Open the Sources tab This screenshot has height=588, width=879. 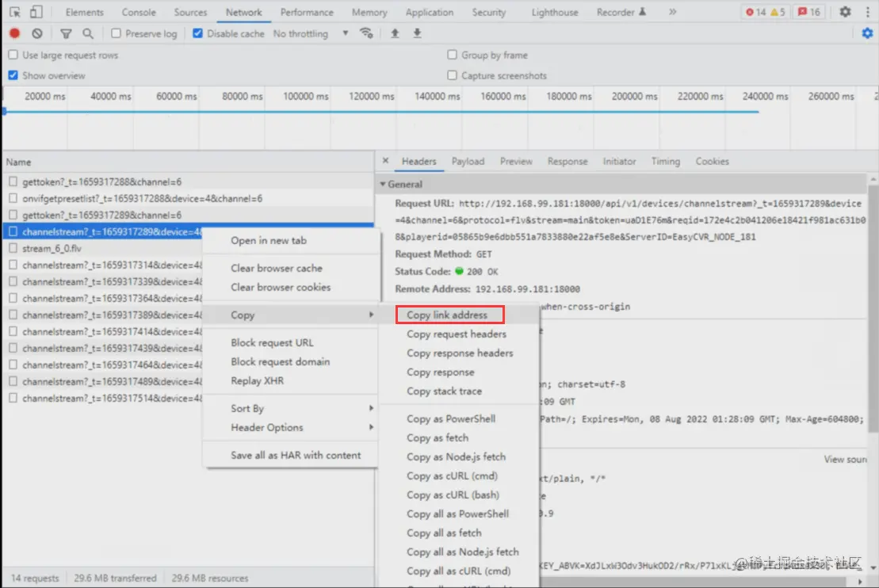[x=190, y=12]
